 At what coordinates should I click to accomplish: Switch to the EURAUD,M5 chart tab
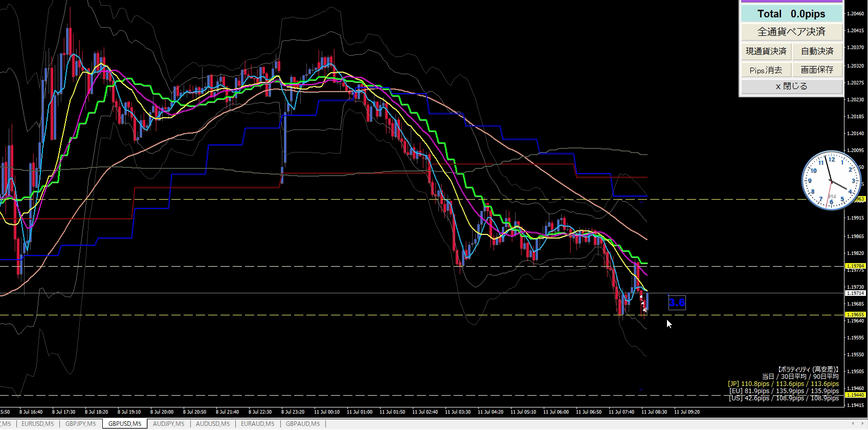(x=257, y=424)
